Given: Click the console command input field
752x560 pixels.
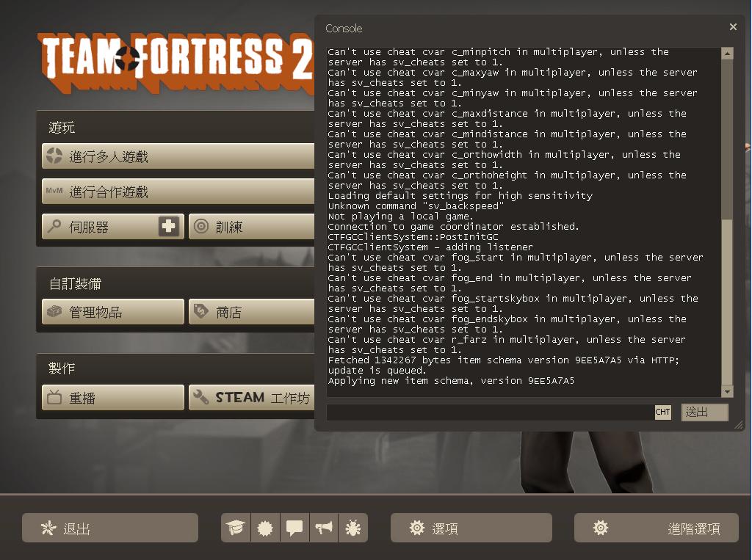Looking at the screenshot, I should click(x=490, y=412).
